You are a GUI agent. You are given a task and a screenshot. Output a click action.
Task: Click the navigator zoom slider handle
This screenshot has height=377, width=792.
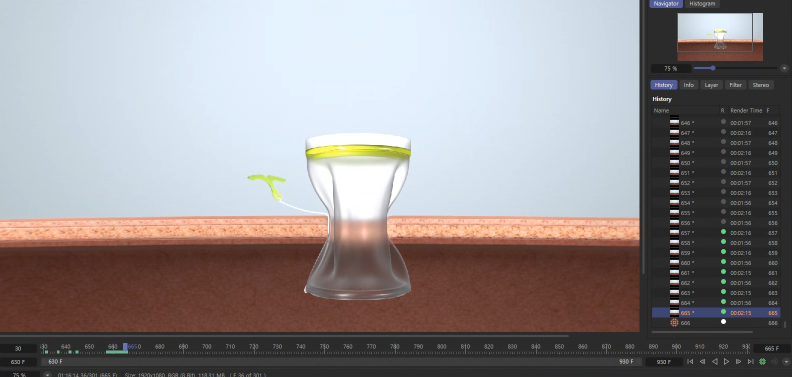point(713,68)
